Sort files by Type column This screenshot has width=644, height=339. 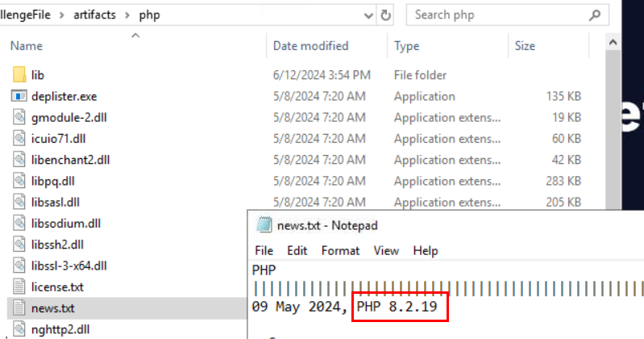406,46
